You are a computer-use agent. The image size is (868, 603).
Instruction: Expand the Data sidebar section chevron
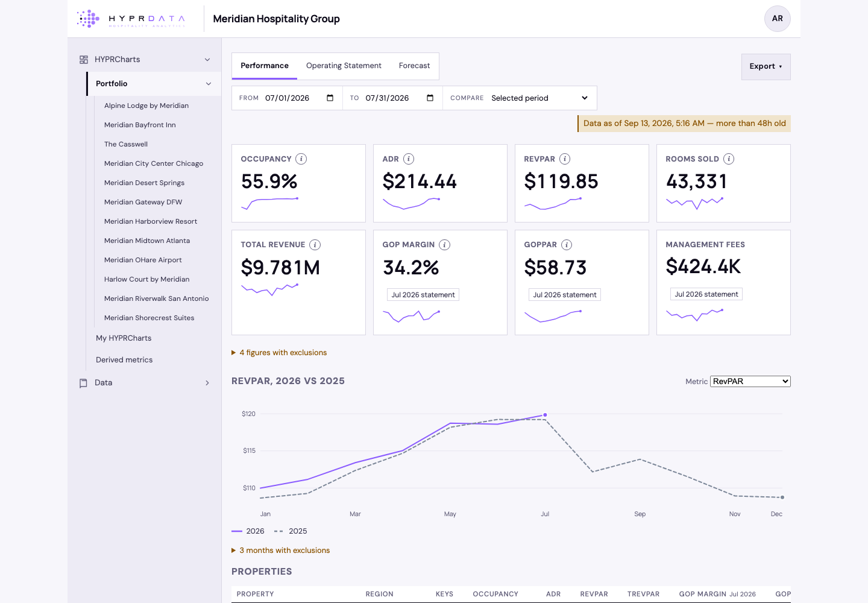click(x=207, y=383)
